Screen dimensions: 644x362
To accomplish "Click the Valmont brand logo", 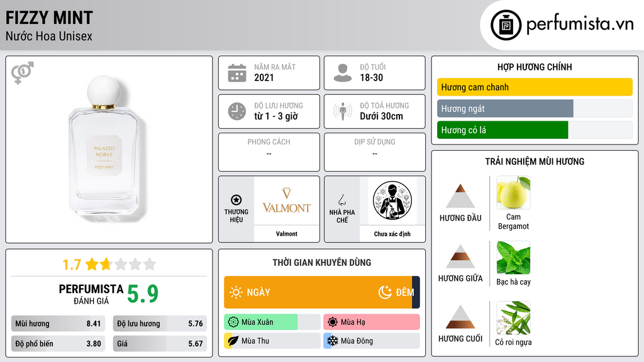I will pyautogui.click(x=286, y=200).
